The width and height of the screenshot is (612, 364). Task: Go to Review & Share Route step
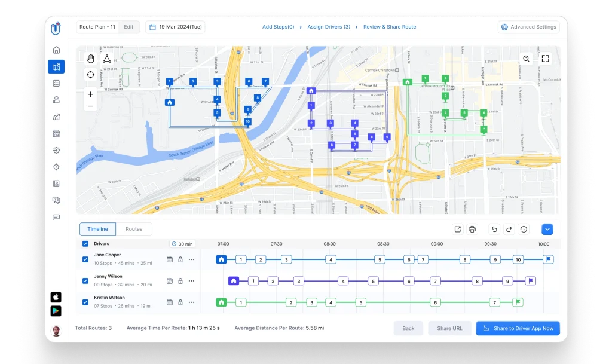[390, 27]
